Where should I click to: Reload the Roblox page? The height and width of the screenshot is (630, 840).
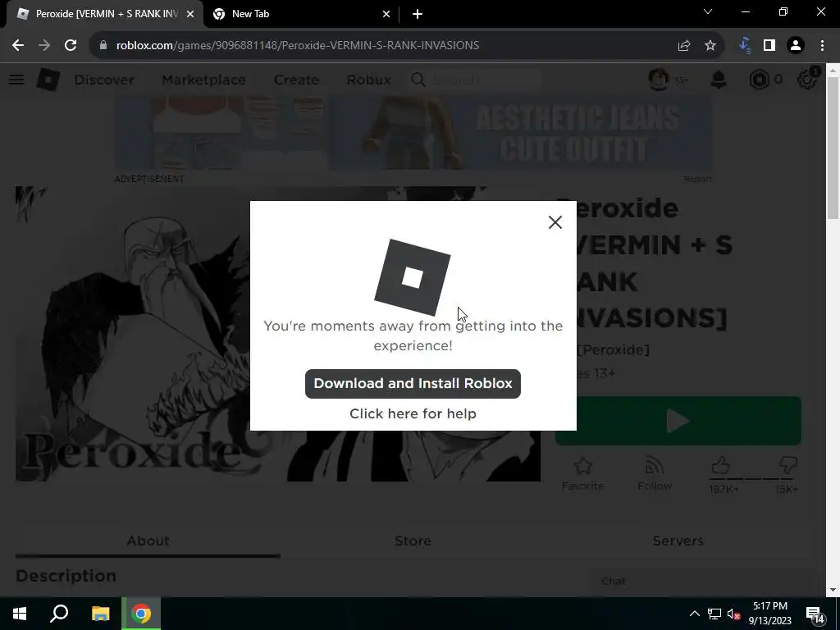click(71, 46)
